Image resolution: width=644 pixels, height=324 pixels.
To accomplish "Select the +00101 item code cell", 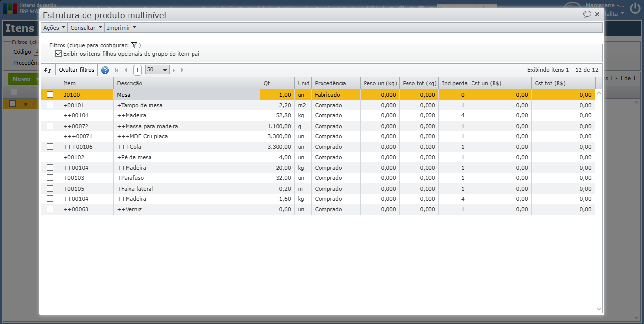I will click(86, 105).
